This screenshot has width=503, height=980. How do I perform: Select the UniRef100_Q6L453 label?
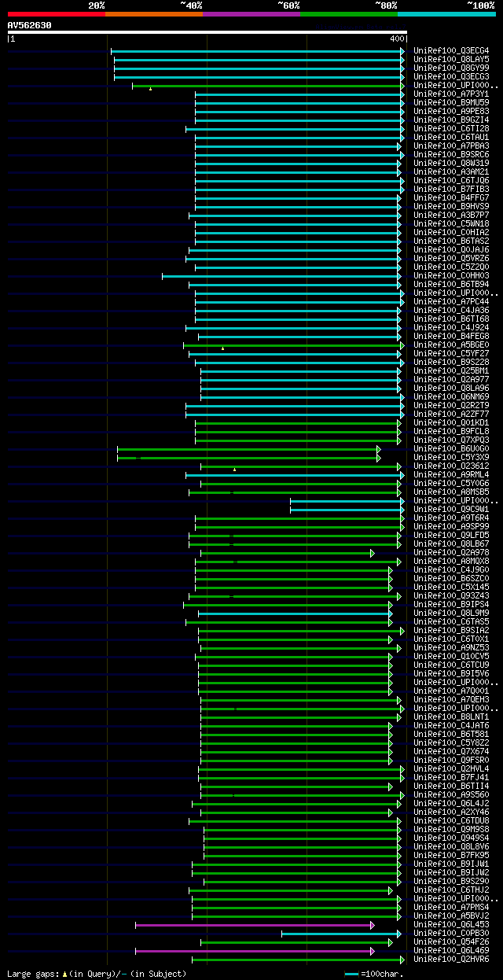pyautogui.click(x=451, y=925)
